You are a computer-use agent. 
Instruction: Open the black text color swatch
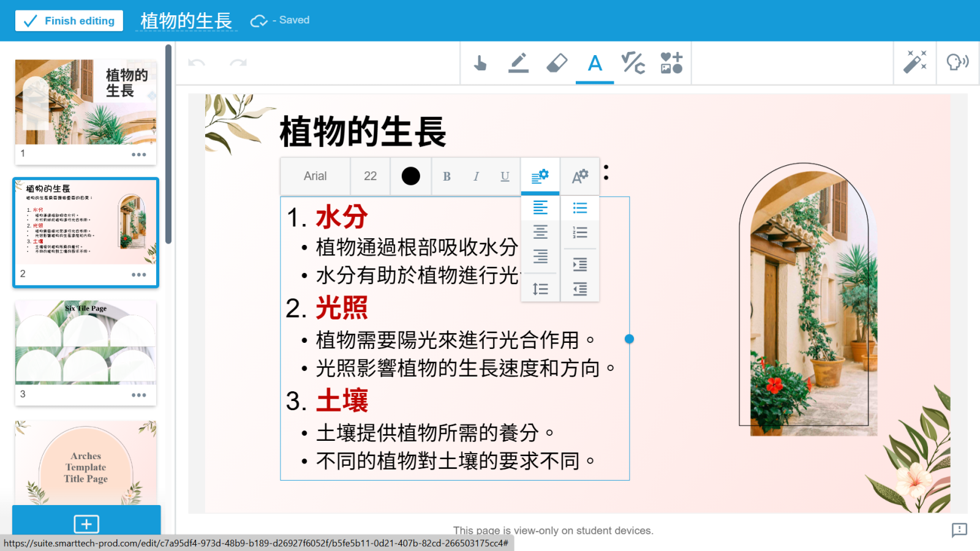coord(410,176)
